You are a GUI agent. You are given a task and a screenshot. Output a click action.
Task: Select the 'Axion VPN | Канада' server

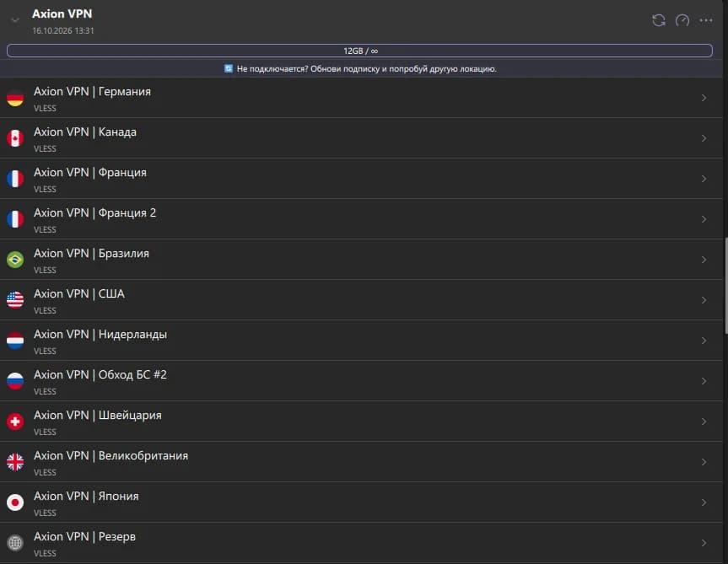click(x=361, y=138)
